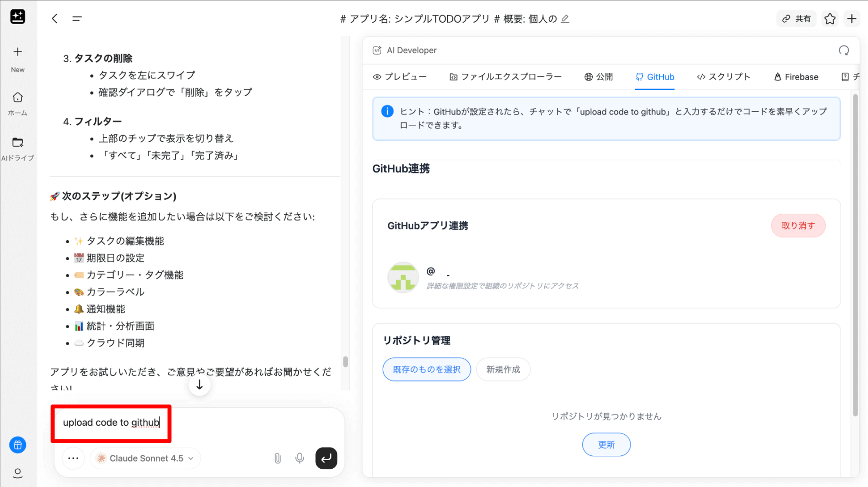This screenshot has height=487, width=868.
Task: Send the message with enter arrow button
Action: click(x=326, y=458)
